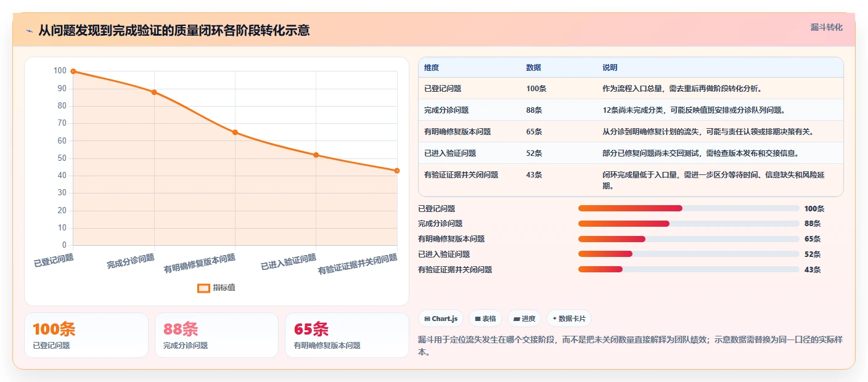Image resolution: width=868 pixels, height=382 pixels.
Task: Click the description starting 闭环完成量低于入口量
Action: [x=713, y=181]
